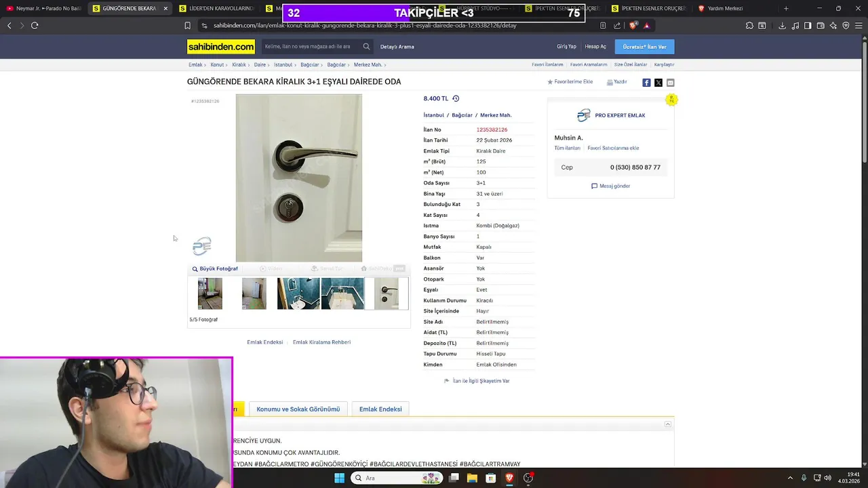Select the second photo thumbnail with green floor
This screenshot has width=868, height=488.
click(x=254, y=293)
